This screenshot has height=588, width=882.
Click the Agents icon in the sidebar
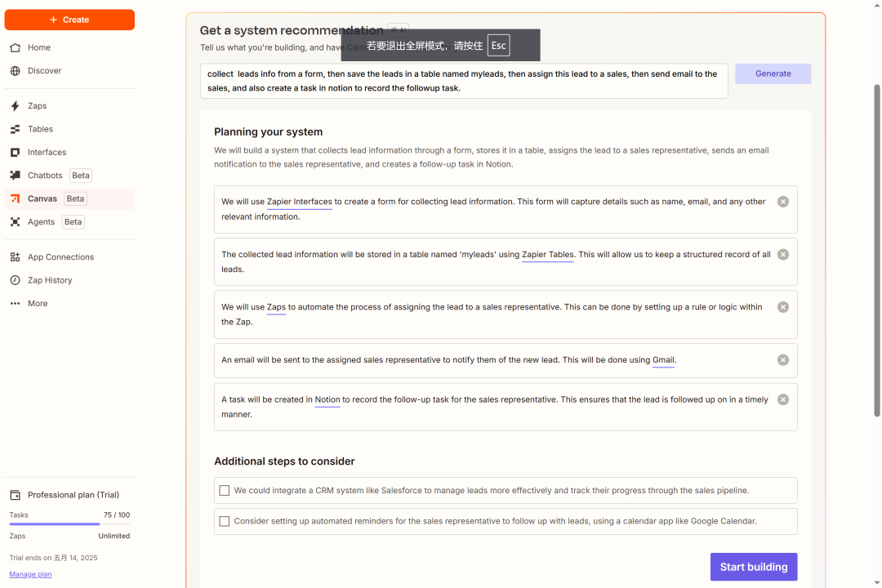16,221
